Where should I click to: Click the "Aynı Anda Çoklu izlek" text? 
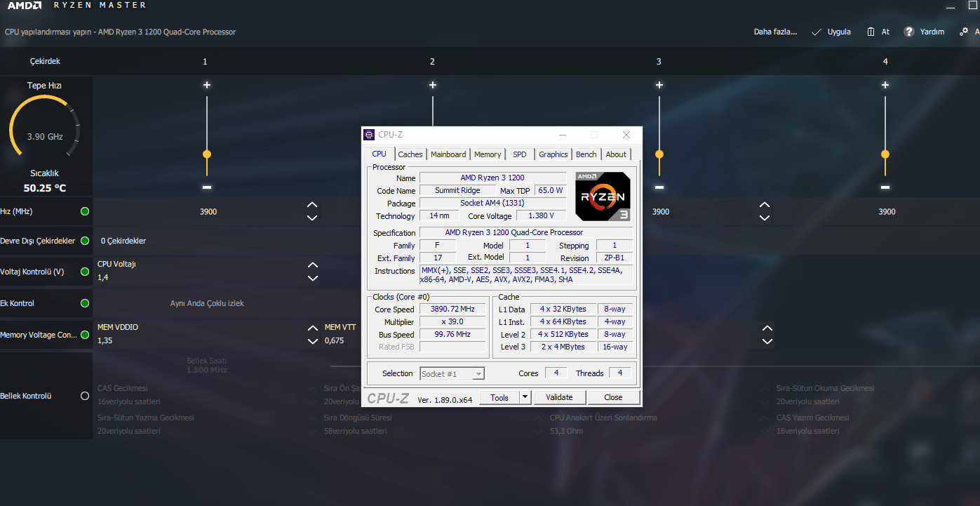coord(207,304)
